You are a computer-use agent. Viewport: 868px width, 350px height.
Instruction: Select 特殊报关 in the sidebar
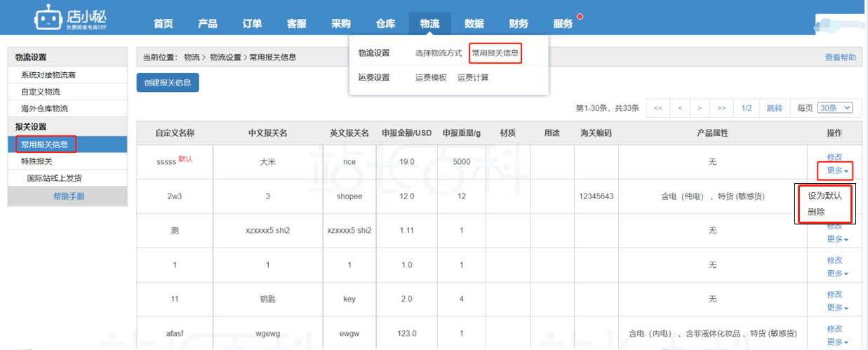tap(36, 161)
